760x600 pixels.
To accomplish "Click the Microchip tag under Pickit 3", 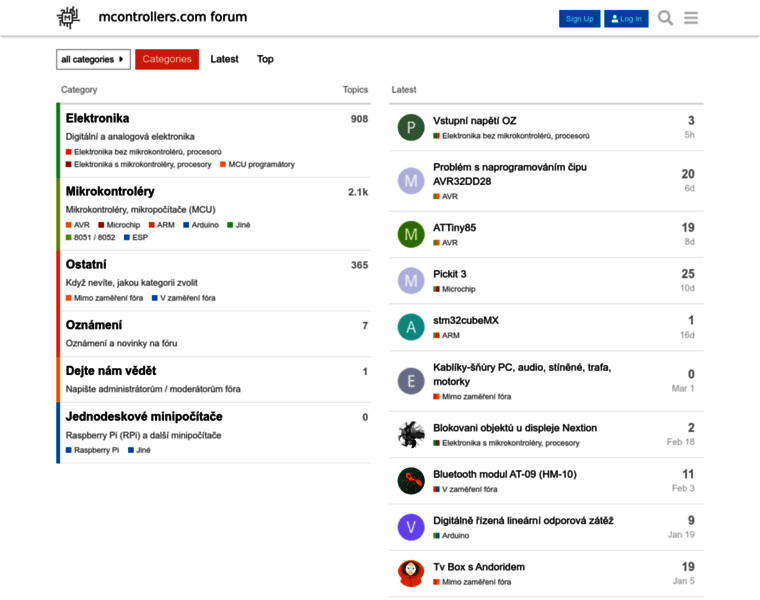I will (x=454, y=289).
